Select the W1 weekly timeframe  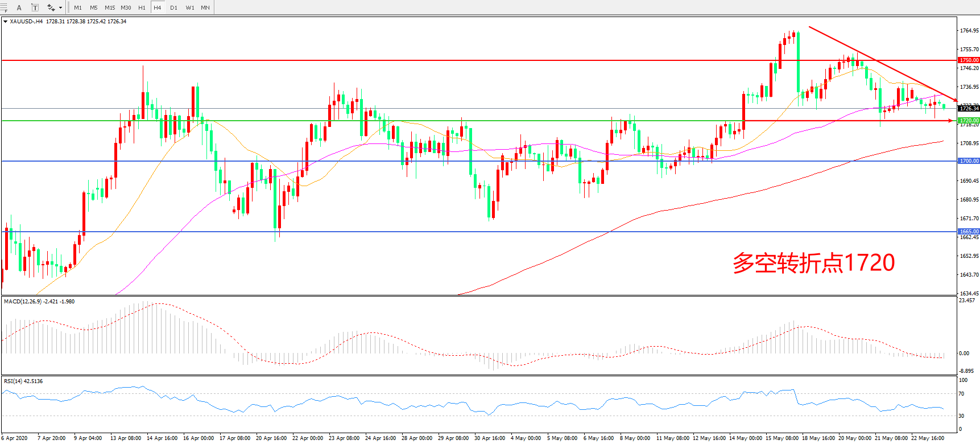[x=190, y=7]
